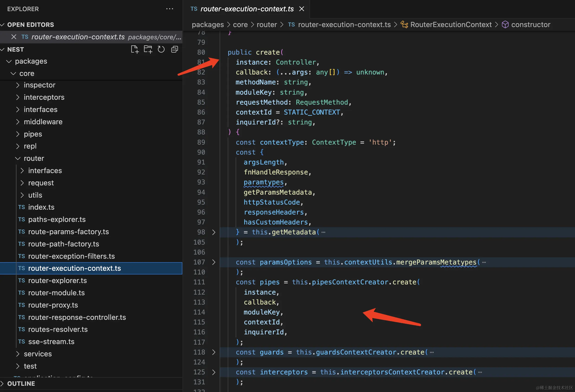The height and width of the screenshot is (392, 575).
Task: Open the Explorer more actions ellipsis
Action: (170, 9)
